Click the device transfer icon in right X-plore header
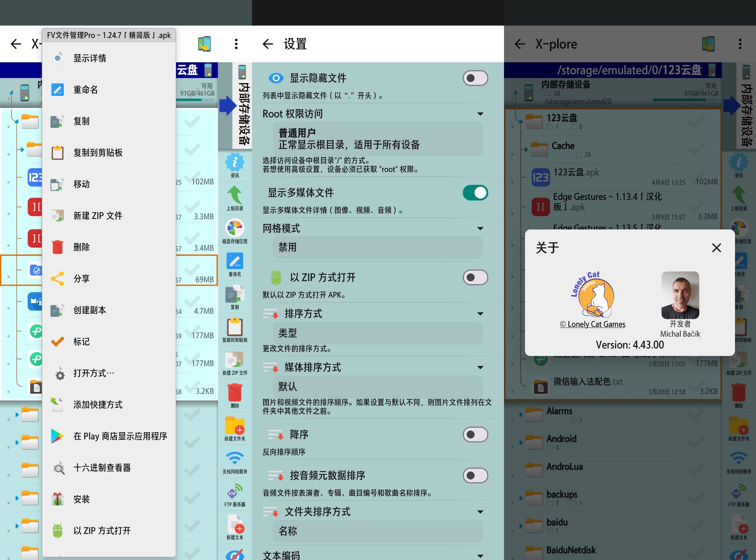Image resolution: width=756 pixels, height=560 pixels. pos(708,44)
